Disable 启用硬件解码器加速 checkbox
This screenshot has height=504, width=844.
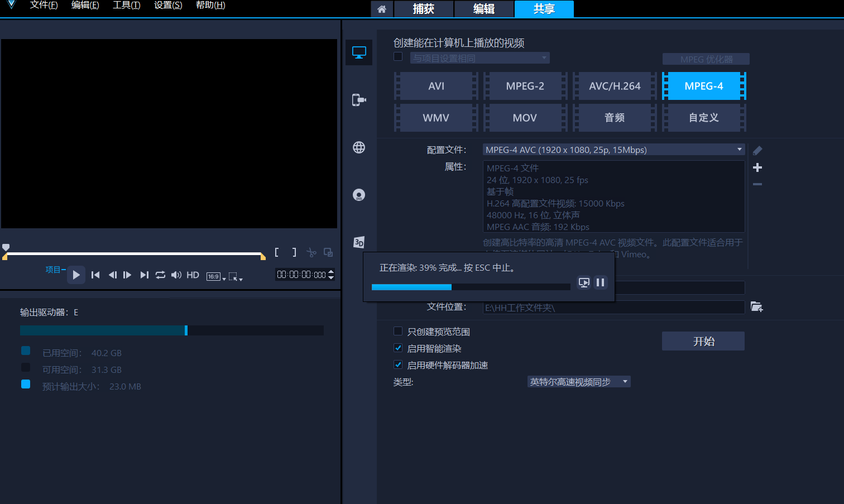point(398,365)
